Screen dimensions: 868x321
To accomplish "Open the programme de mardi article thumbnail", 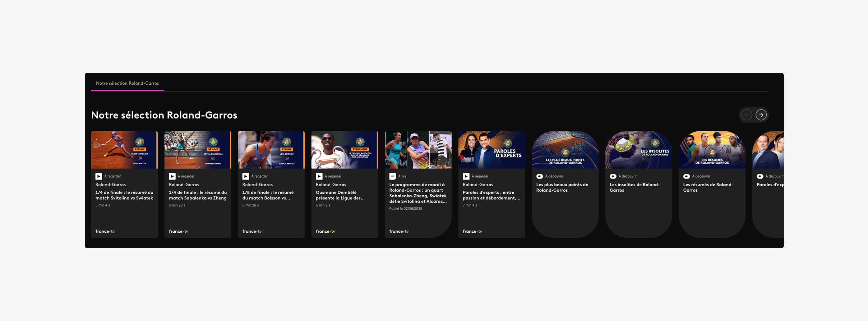I will 418,150.
